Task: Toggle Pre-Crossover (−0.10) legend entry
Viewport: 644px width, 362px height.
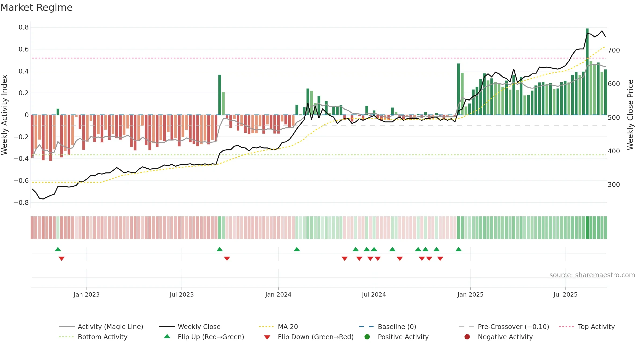Action: [504, 327]
